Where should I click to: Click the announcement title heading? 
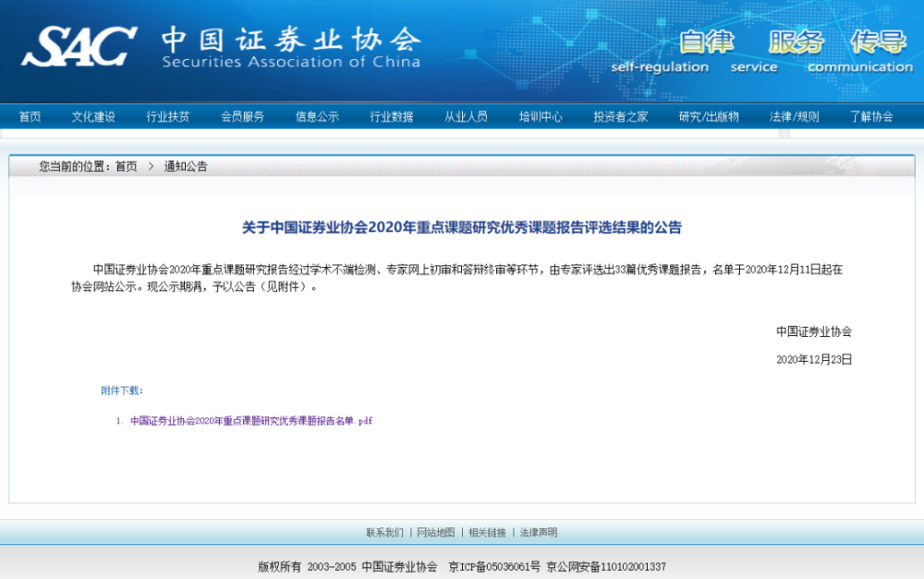tap(462, 227)
